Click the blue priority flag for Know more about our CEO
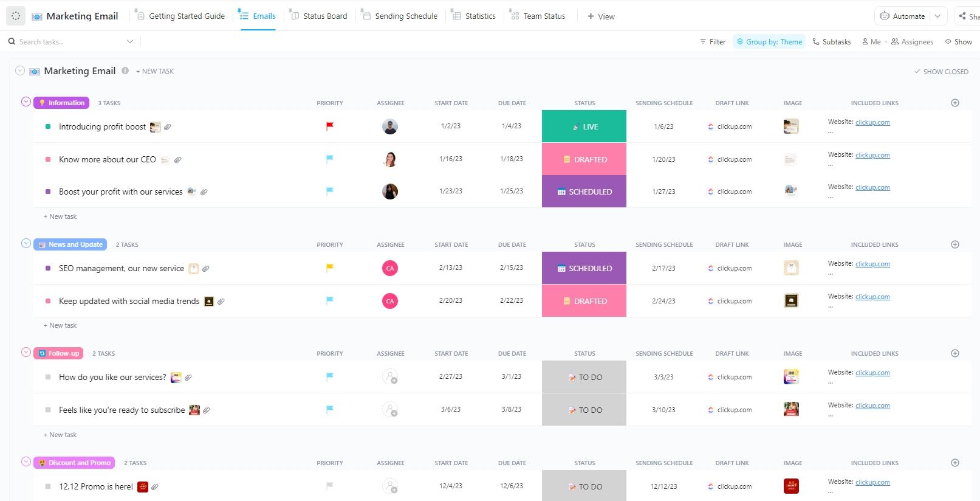The width and height of the screenshot is (980, 501). click(330, 159)
